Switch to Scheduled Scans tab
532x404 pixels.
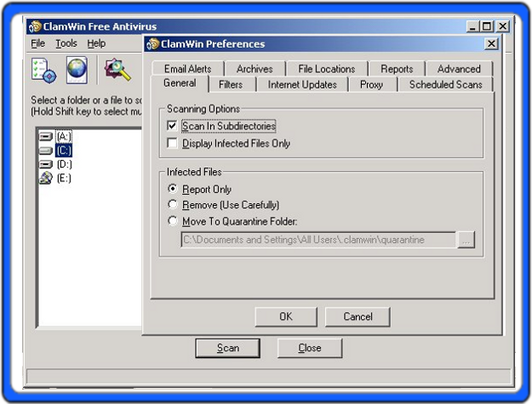pos(446,84)
